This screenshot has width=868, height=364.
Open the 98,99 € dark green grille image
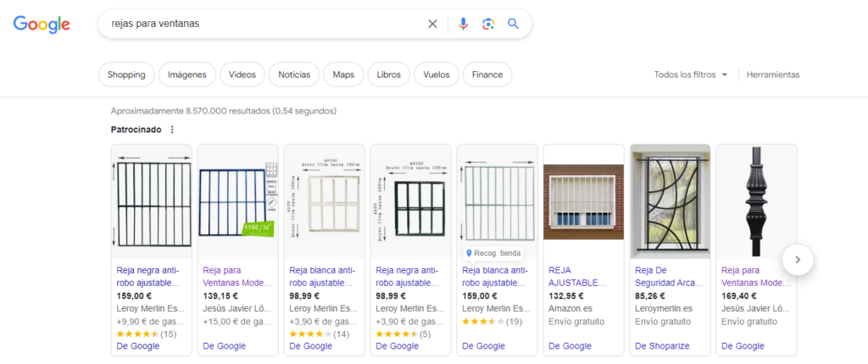(411, 202)
